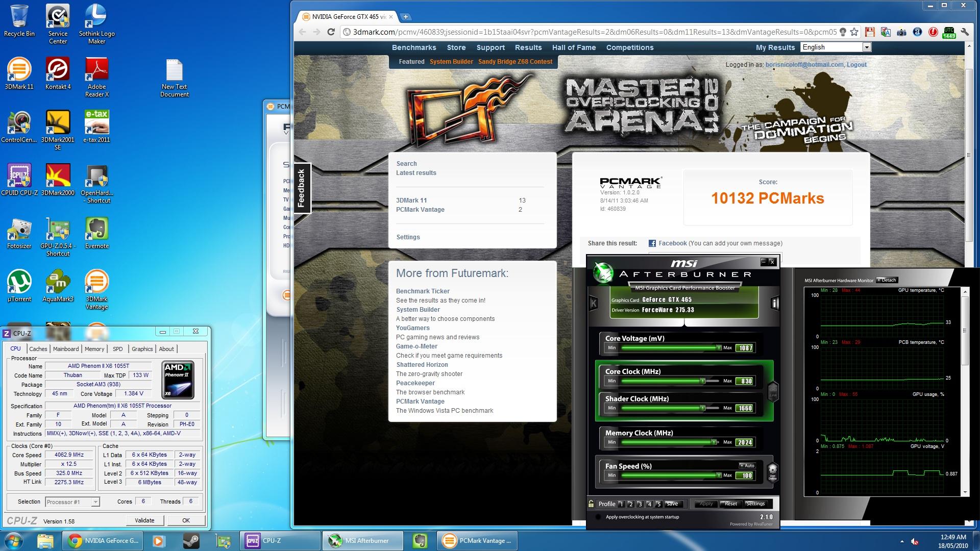The height and width of the screenshot is (551, 980).
Task: Open Recycle Bin desktop icon
Action: tap(19, 21)
